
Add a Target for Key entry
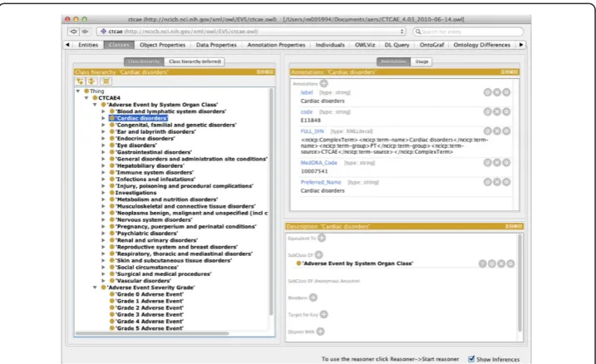tap(324, 314)
